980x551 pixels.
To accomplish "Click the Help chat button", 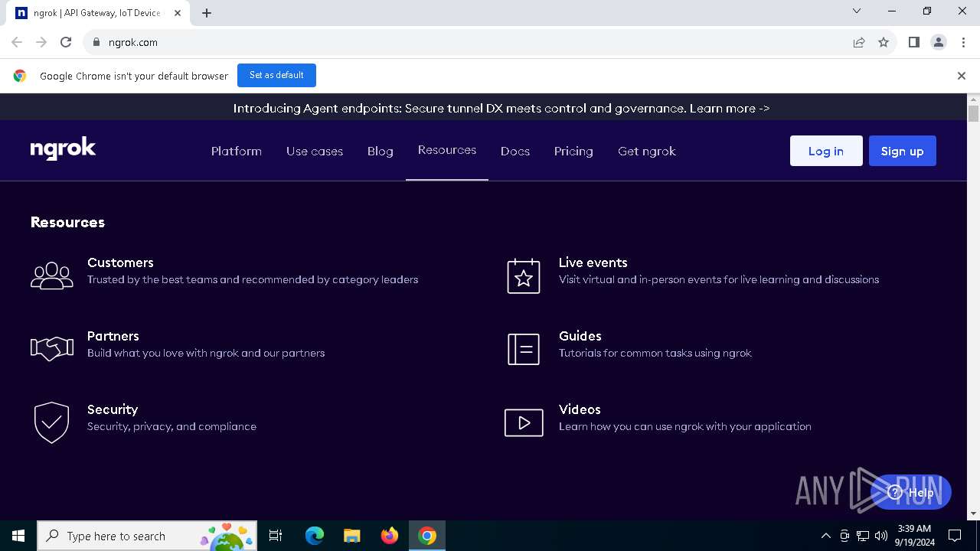I will click(911, 492).
